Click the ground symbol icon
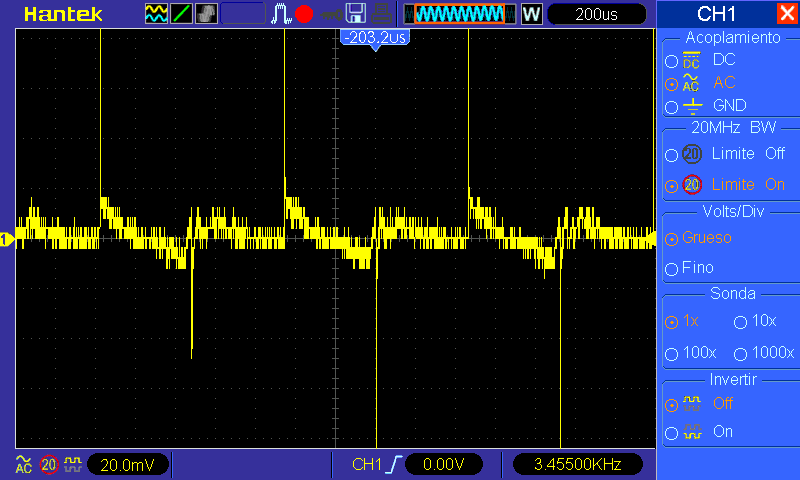 (x=692, y=106)
